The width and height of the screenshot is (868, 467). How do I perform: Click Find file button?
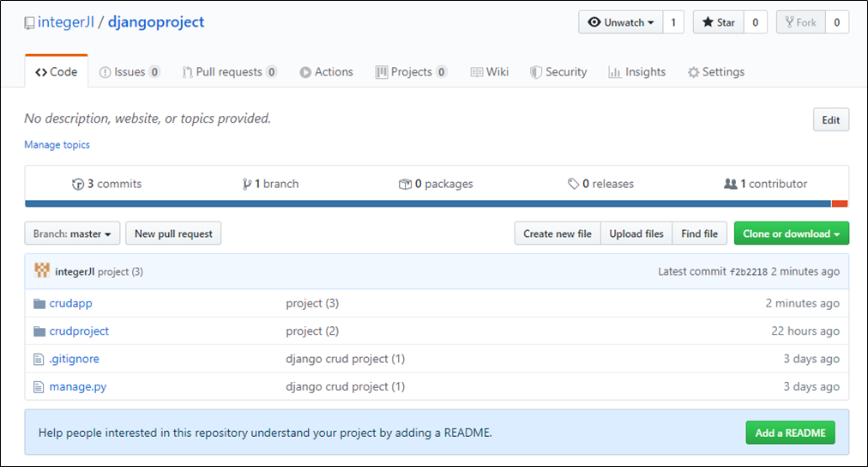tap(700, 233)
